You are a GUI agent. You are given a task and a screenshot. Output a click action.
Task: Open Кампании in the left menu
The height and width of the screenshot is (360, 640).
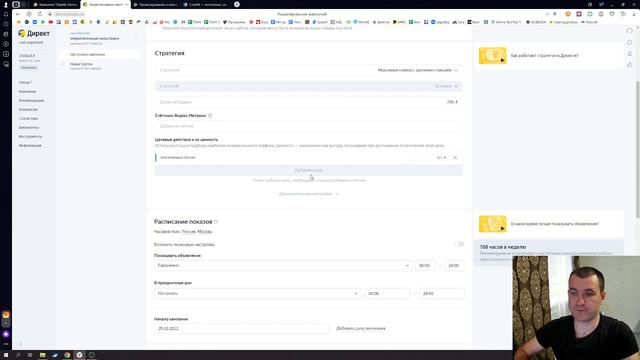coord(27,91)
